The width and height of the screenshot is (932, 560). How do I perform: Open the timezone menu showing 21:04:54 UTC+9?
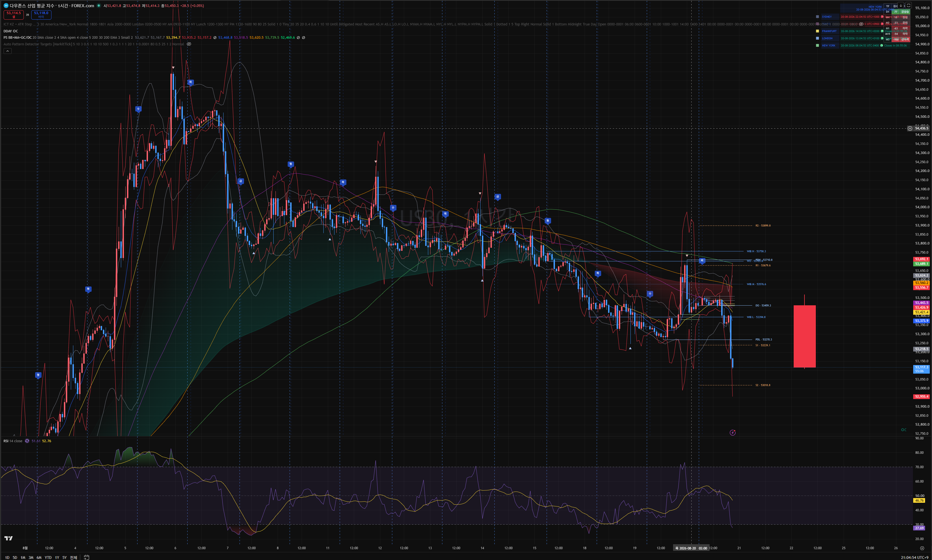(x=915, y=557)
